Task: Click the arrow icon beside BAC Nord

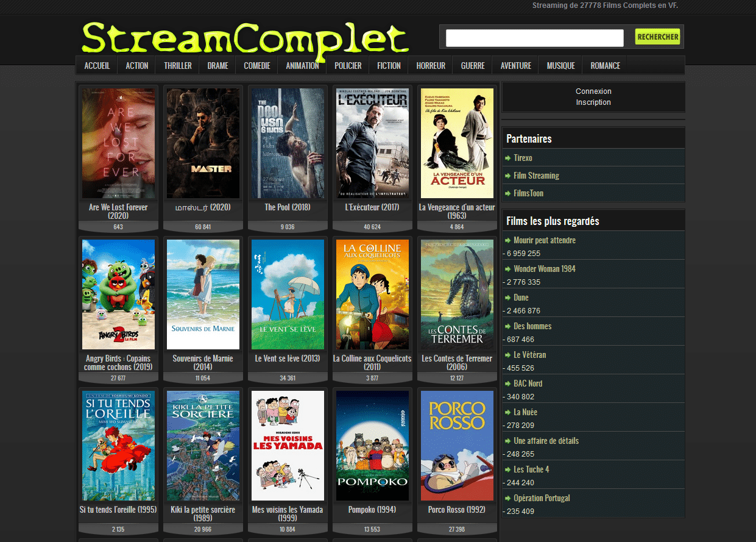Action: (x=508, y=383)
